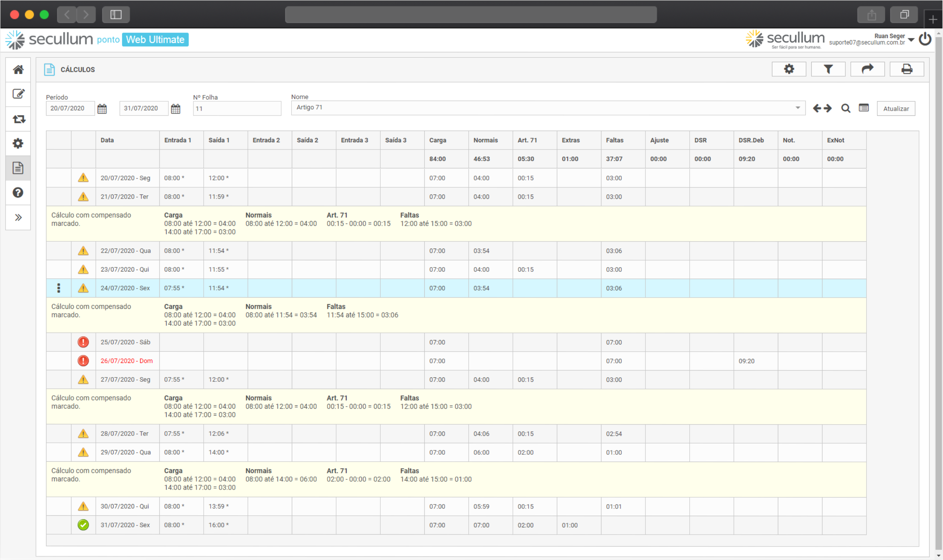Open row options for 24/07/2020
Screen dimensions: 943x560
tap(58, 288)
